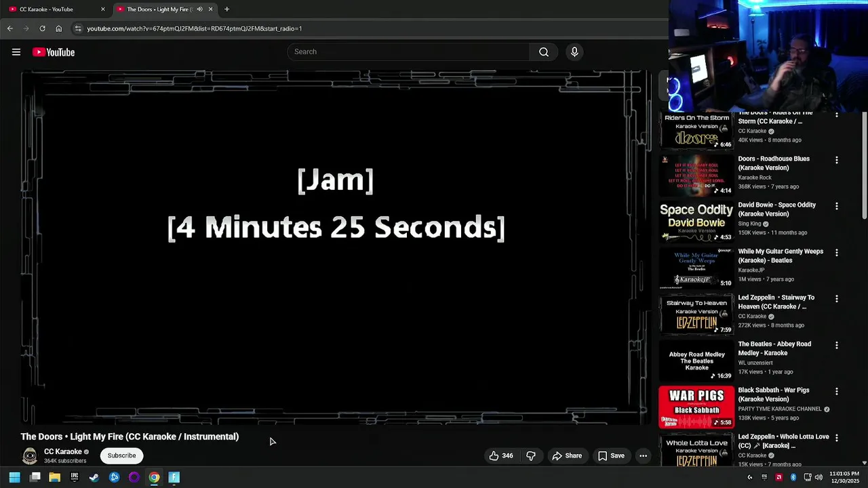Screen dimensions: 868x488
Task: Open Space Oddity David Bowie thumbnail
Action: tap(696, 222)
